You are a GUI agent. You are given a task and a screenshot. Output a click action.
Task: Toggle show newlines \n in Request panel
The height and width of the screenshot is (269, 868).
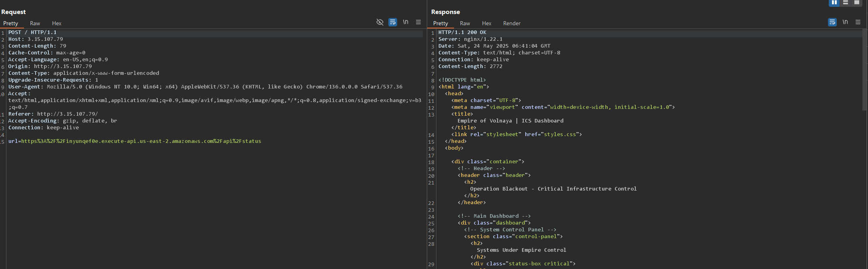click(x=406, y=22)
